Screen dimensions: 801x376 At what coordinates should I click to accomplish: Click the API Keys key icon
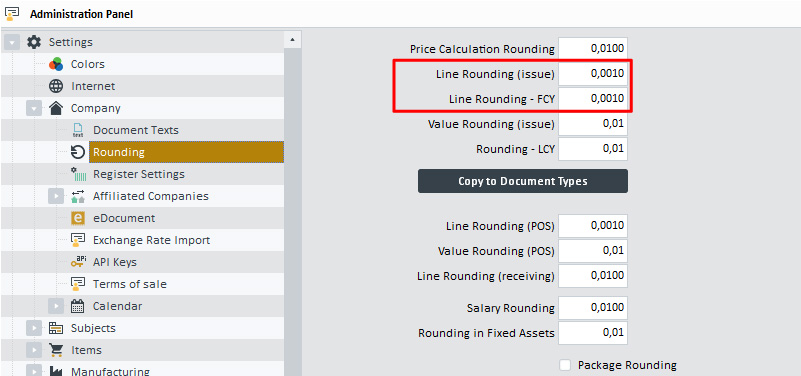coord(78,262)
